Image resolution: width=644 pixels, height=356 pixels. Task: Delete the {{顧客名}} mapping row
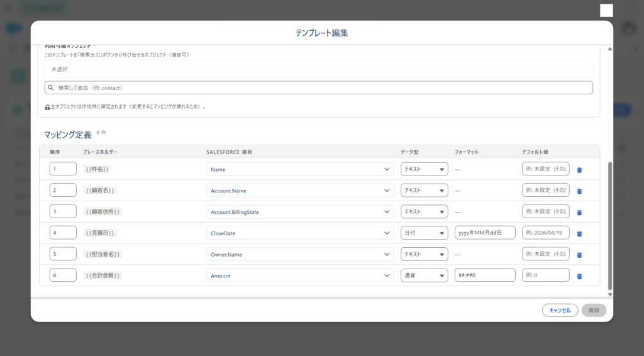click(579, 191)
